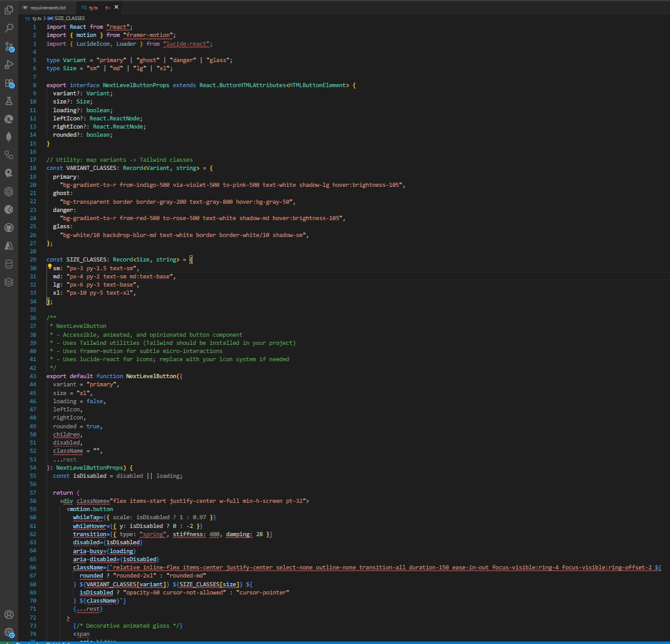The height and width of the screenshot is (644, 670).
Task: Click line number 43 in the gutter
Action: tap(33, 376)
